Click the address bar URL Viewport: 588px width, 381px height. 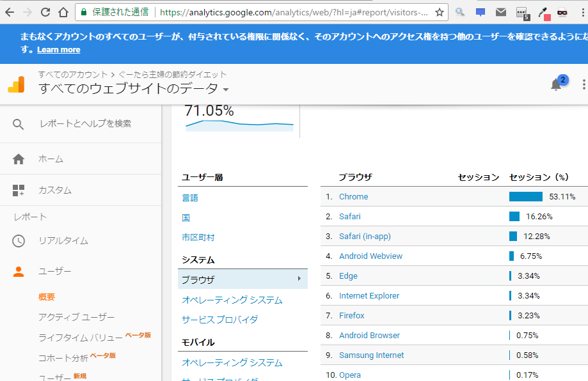click(x=294, y=12)
